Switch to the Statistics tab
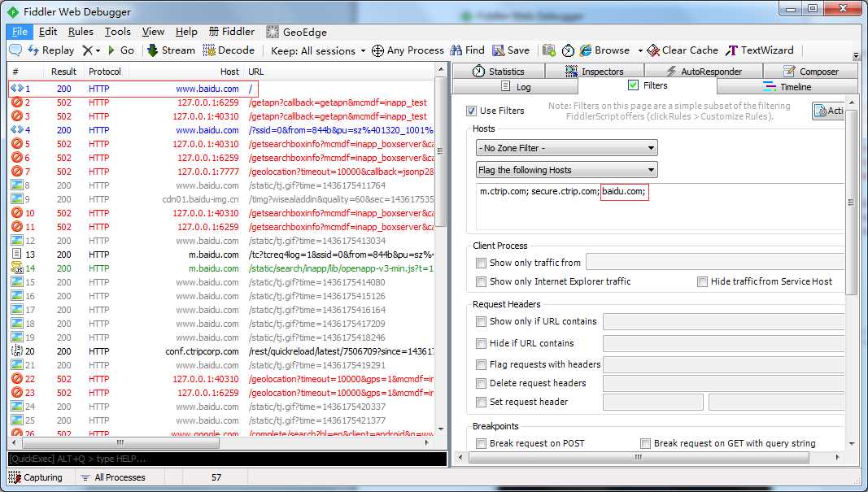 click(x=498, y=72)
